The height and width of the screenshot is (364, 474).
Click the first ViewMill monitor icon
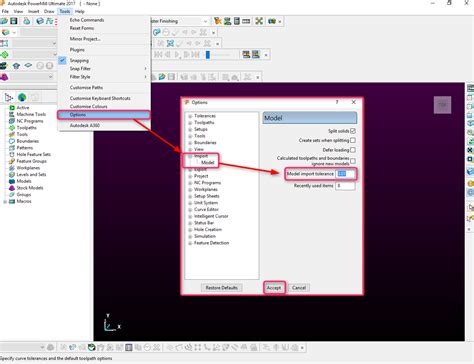(246, 54)
